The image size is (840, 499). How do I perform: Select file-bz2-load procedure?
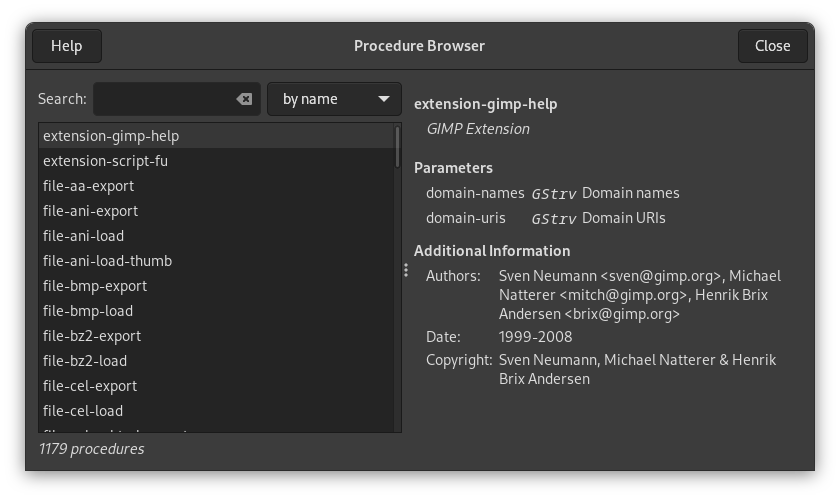[84, 361]
